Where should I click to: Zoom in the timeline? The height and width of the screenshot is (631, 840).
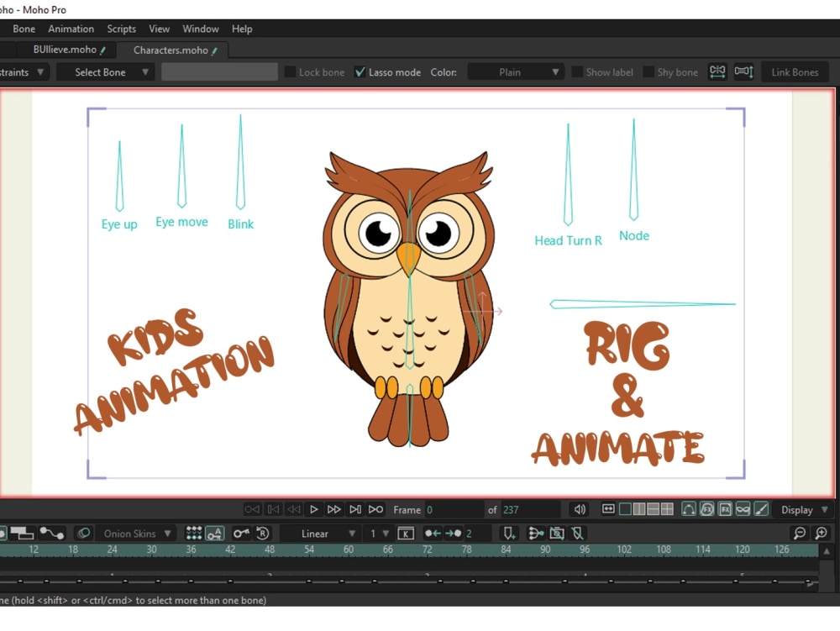pos(821,533)
